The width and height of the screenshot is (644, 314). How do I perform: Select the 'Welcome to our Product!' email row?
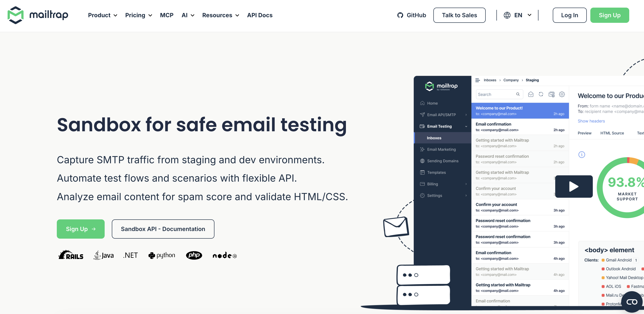pos(520,111)
